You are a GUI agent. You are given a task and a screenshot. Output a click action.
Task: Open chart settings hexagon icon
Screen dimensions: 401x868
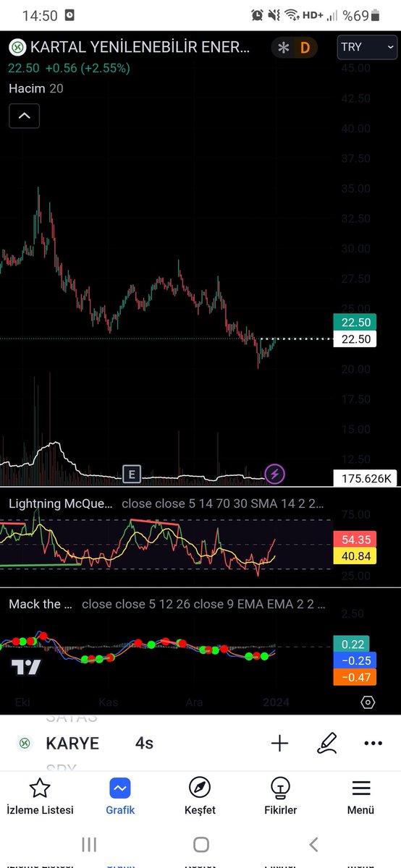click(x=368, y=702)
